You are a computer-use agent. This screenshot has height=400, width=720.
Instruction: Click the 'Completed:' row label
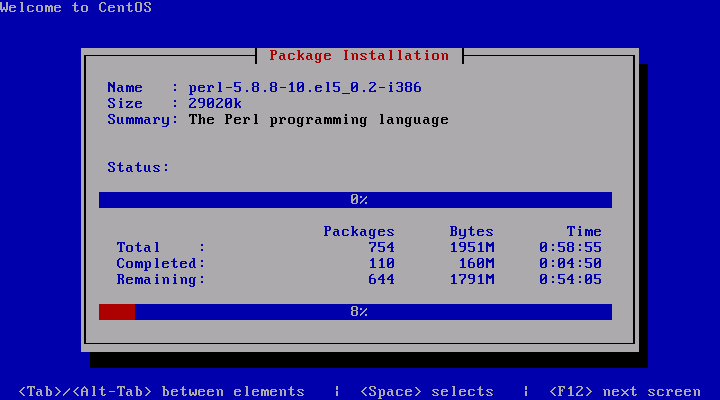pos(161,264)
